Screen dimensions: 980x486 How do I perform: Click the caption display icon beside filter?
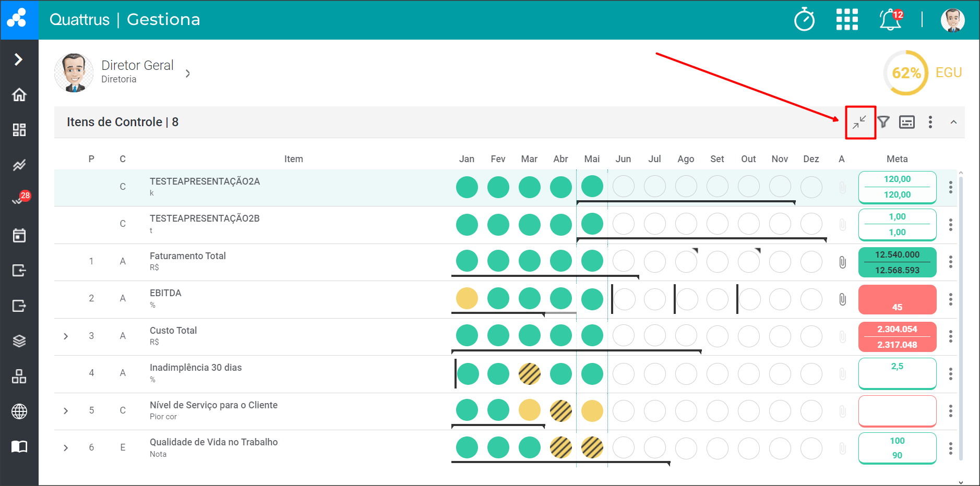[906, 122]
